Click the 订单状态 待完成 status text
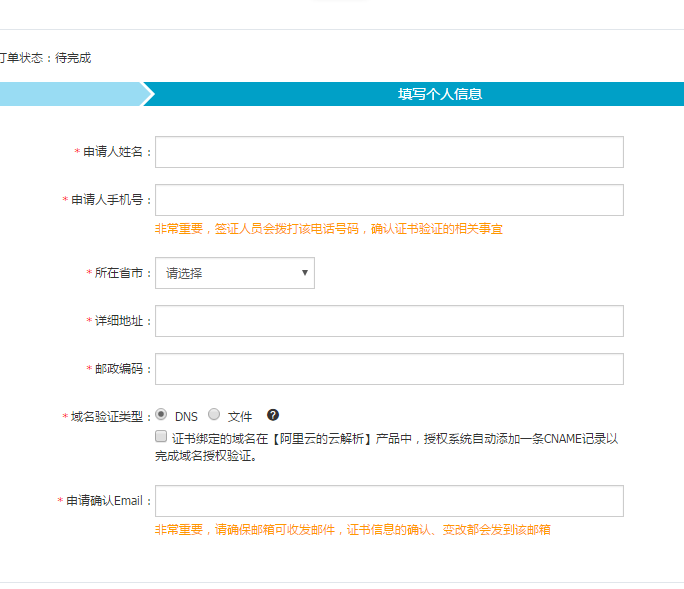The height and width of the screenshot is (589, 684). pyautogui.click(x=45, y=58)
